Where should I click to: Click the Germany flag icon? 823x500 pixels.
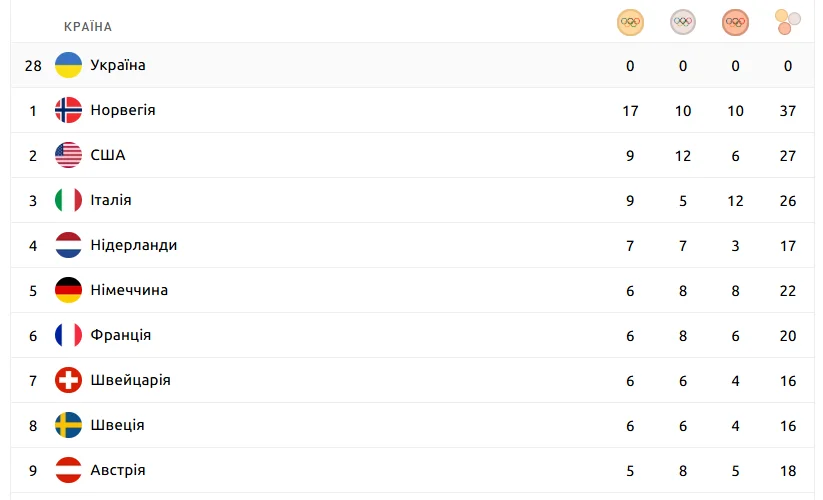(68, 291)
